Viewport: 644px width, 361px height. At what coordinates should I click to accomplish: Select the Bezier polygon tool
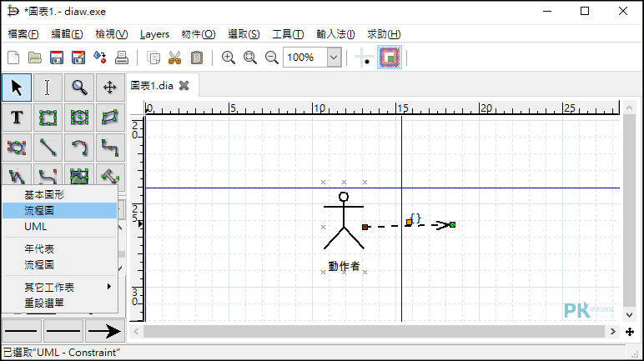pos(17,148)
